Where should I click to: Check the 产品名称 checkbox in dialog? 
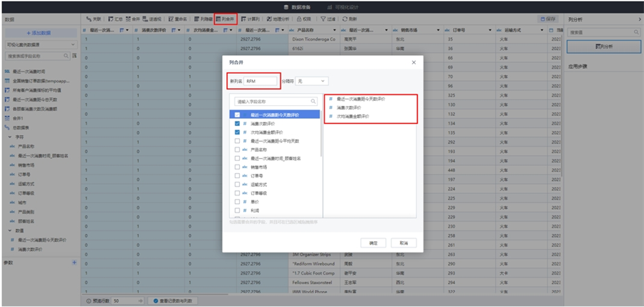coord(237,150)
